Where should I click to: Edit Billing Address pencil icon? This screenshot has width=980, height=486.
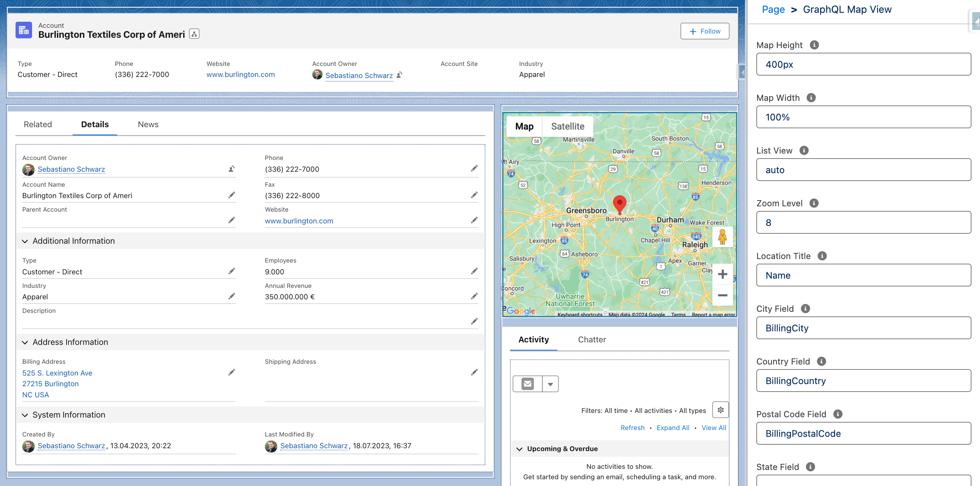coord(231,372)
